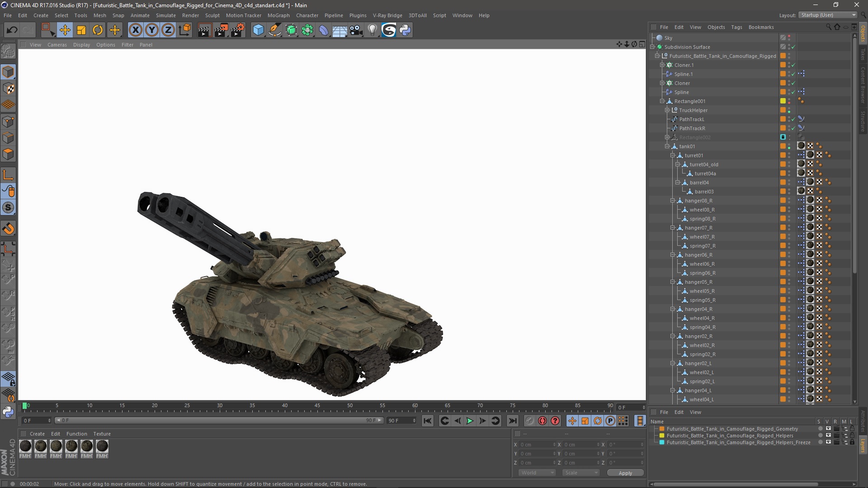This screenshot has height=488, width=868.
Task: Collapse the hanger08_R tree node
Action: coord(672,201)
